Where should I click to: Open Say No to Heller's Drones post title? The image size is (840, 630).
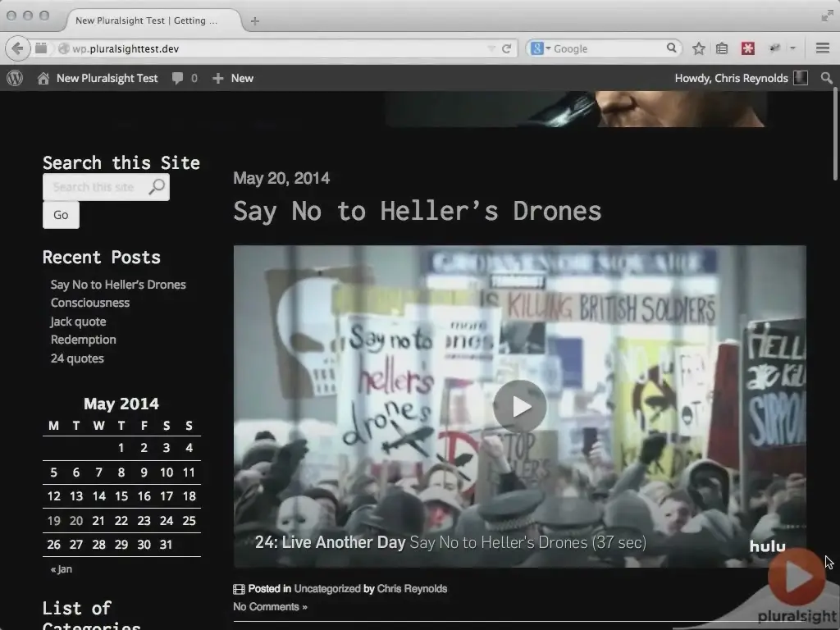[x=418, y=211]
